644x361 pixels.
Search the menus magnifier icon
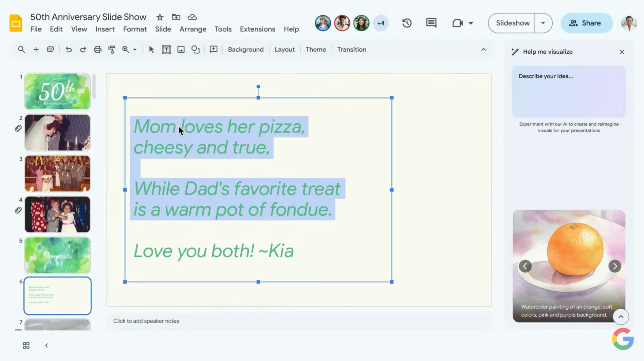click(x=21, y=50)
